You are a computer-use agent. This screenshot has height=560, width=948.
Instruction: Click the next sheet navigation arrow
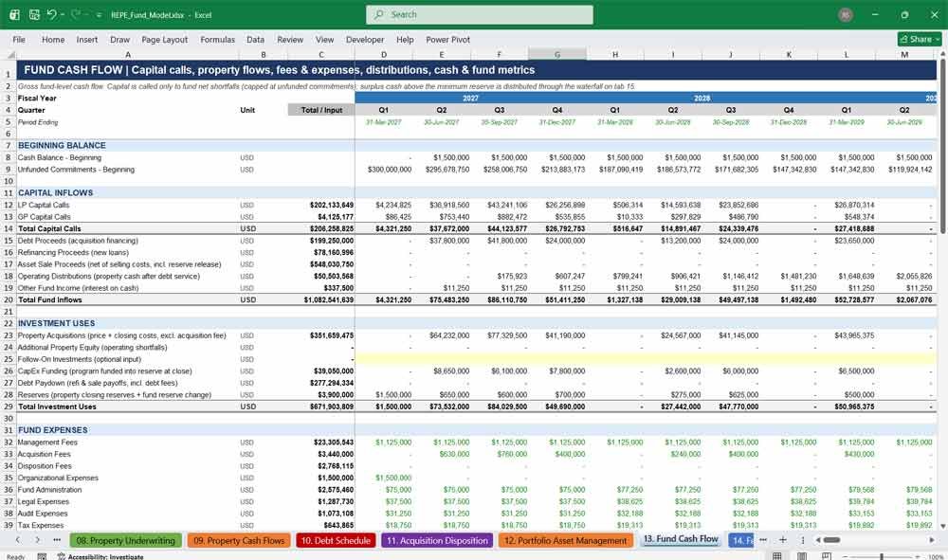(37, 540)
